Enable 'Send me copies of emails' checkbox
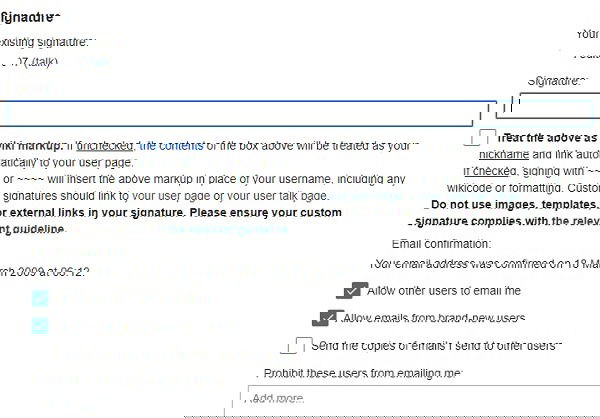This screenshot has width=600, height=418. coord(297,345)
